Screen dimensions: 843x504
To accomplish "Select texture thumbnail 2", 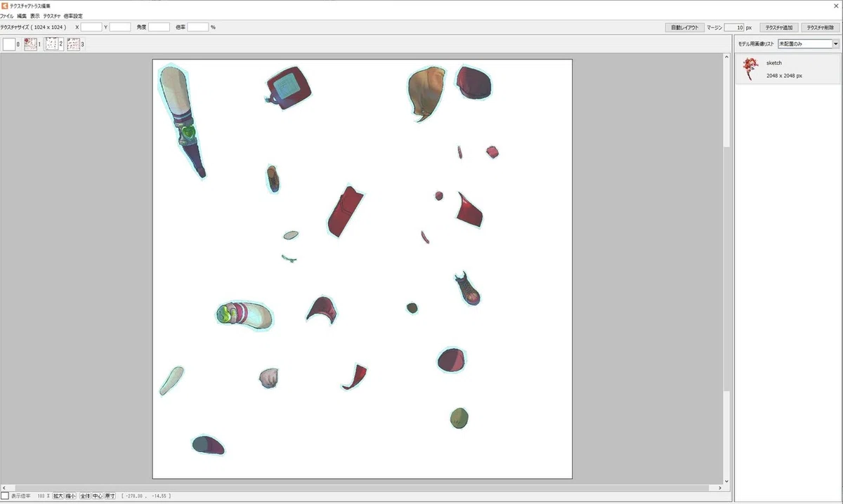I will click(x=51, y=44).
